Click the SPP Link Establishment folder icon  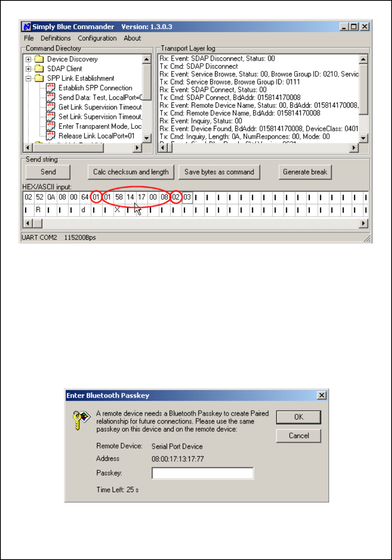pyautogui.click(x=39, y=78)
